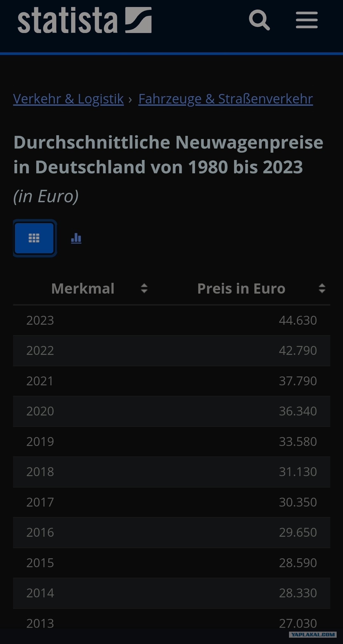Click the Statista logo
Viewport: 343px width, 644px height.
tap(84, 20)
